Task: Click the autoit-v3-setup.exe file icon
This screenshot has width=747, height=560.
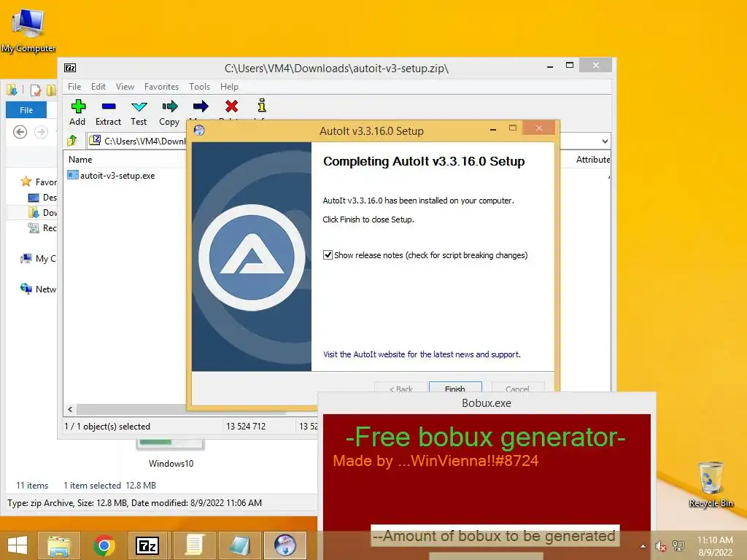Action: 73,175
